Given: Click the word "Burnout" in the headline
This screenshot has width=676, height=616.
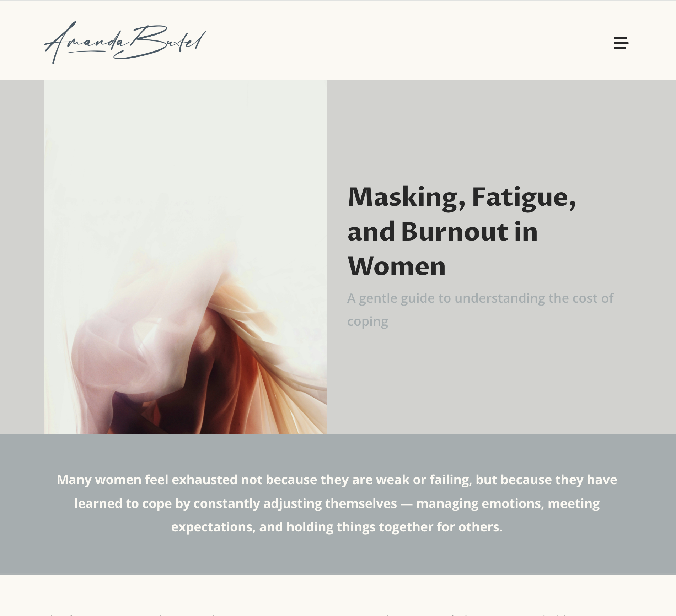Looking at the screenshot, I should click(455, 232).
